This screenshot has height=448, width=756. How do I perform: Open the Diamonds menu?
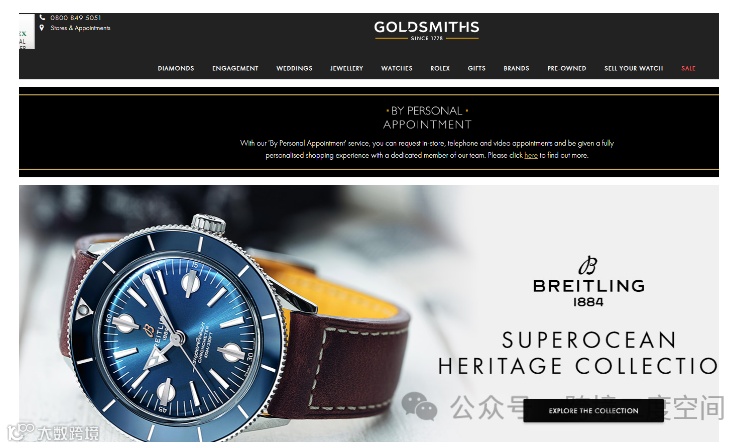[176, 68]
